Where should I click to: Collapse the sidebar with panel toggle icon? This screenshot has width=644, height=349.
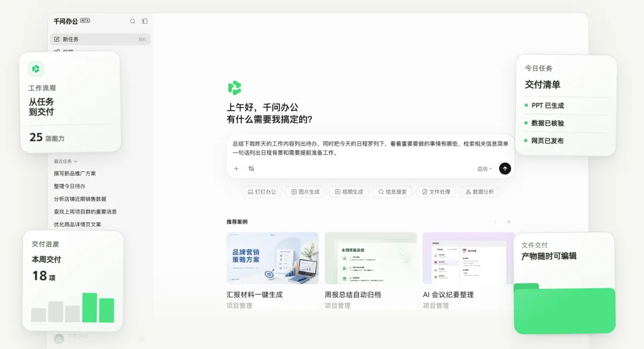[x=144, y=21]
